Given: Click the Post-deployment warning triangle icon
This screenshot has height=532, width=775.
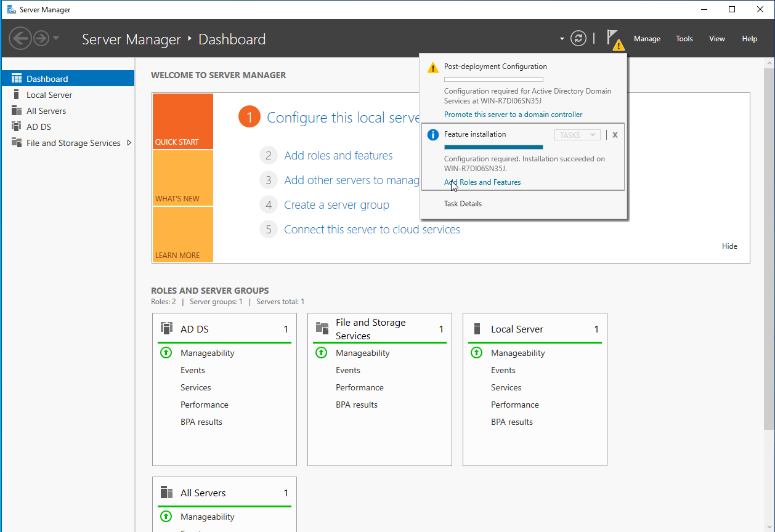Looking at the screenshot, I should 433,67.
